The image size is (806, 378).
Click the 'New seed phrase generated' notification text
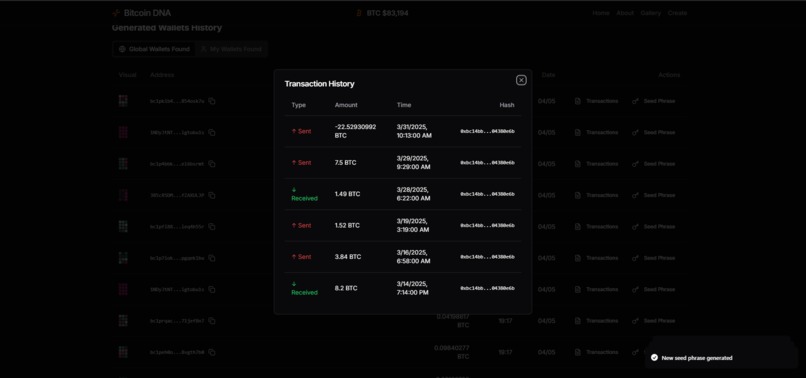click(697, 358)
